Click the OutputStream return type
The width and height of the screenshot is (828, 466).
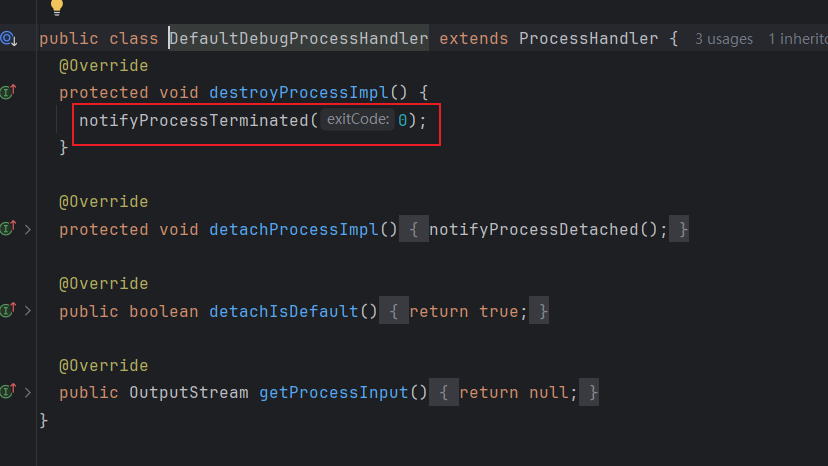tap(189, 393)
